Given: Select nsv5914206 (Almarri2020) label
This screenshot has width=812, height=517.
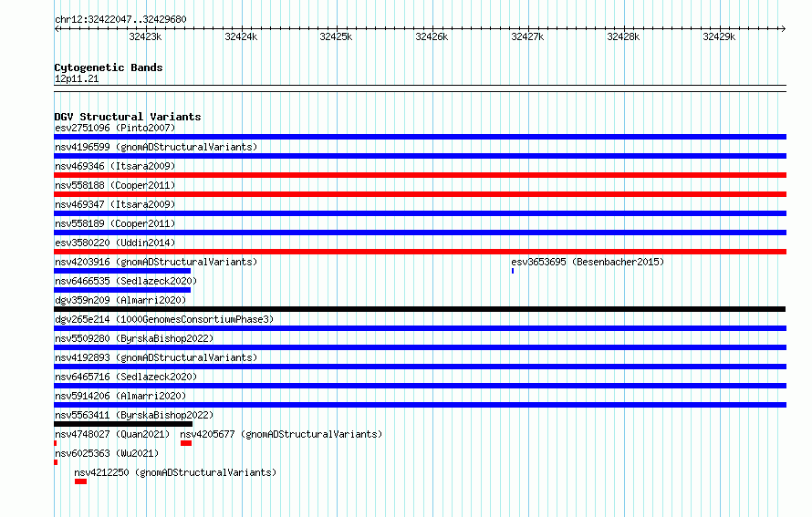Looking at the screenshot, I should pos(120,396).
